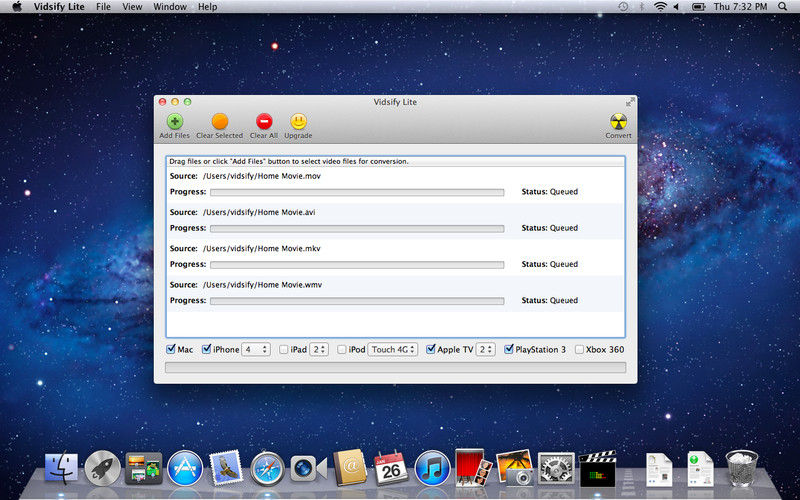
Task: Click the volume speaker icon in menu bar
Action: tap(677, 7)
